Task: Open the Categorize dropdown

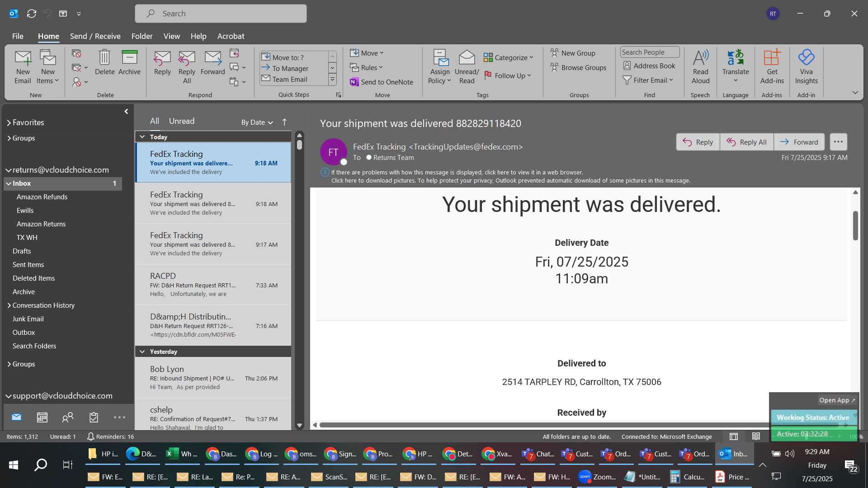Action: point(508,57)
